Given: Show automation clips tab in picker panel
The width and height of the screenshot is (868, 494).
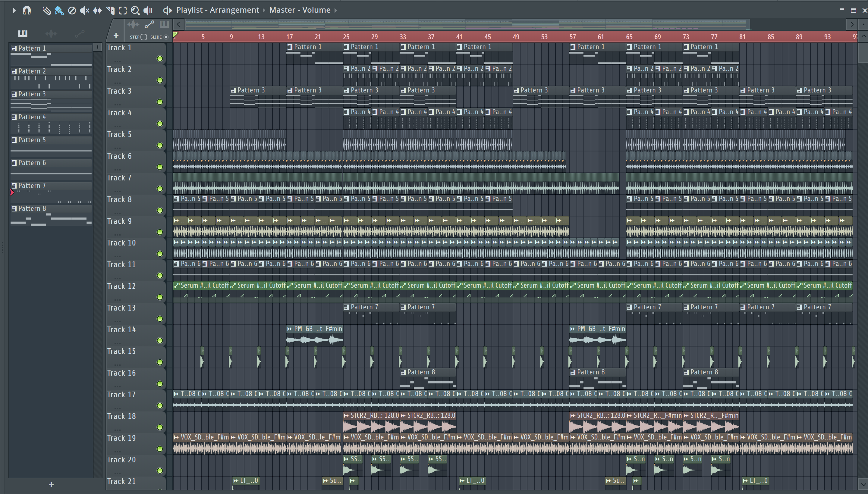Looking at the screenshot, I should pos(80,33).
